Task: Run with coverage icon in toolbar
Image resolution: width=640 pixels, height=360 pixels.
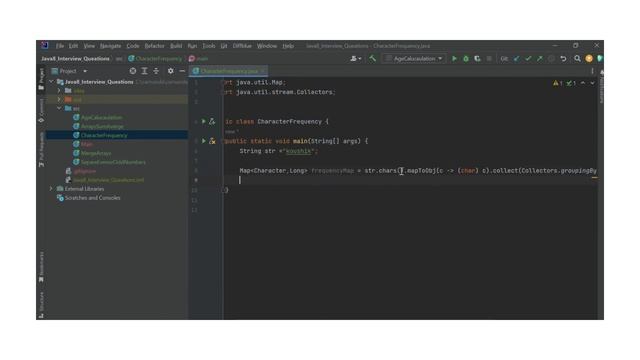Action: click(x=477, y=59)
